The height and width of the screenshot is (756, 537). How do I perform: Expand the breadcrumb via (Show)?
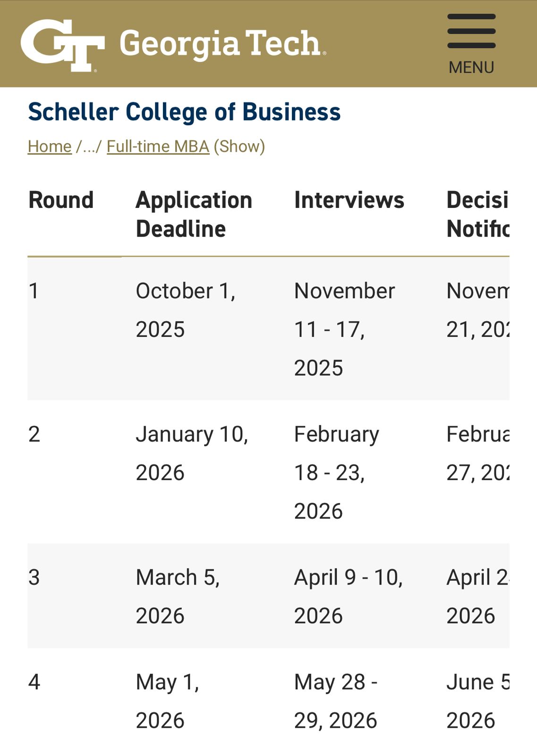(239, 146)
